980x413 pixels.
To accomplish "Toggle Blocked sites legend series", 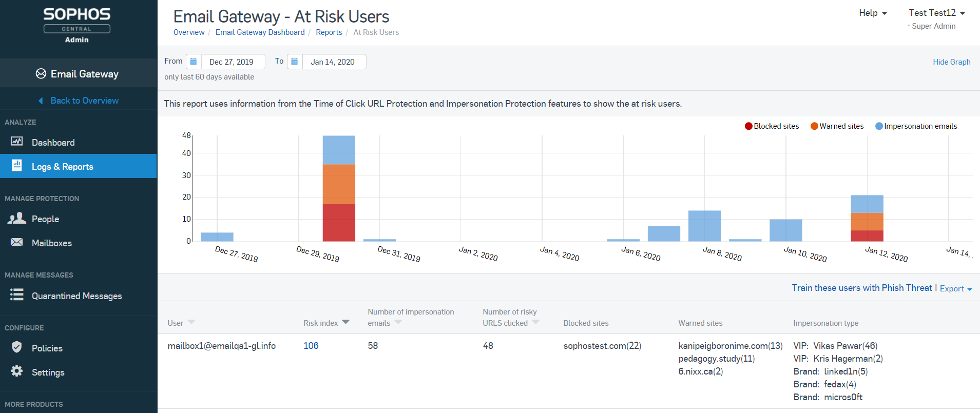I will (x=772, y=126).
